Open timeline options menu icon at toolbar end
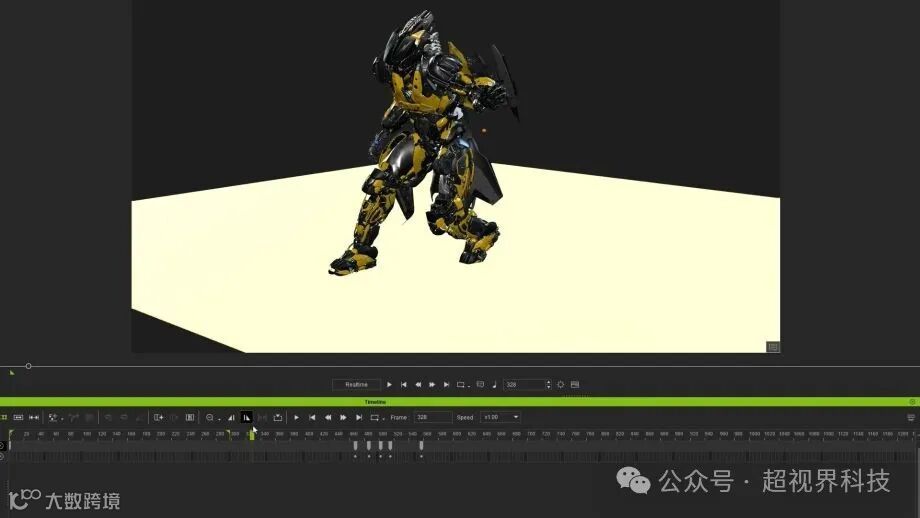The image size is (920, 518). click(911, 417)
